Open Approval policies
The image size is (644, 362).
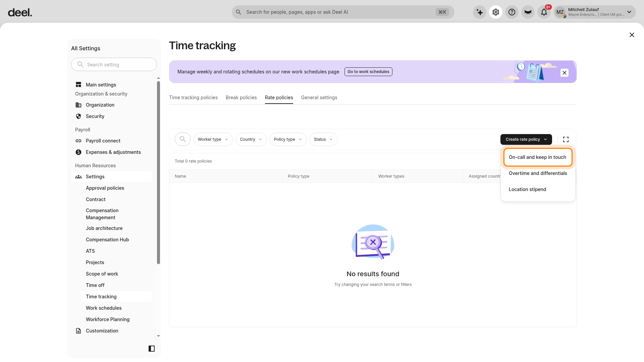[x=116, y=188]
